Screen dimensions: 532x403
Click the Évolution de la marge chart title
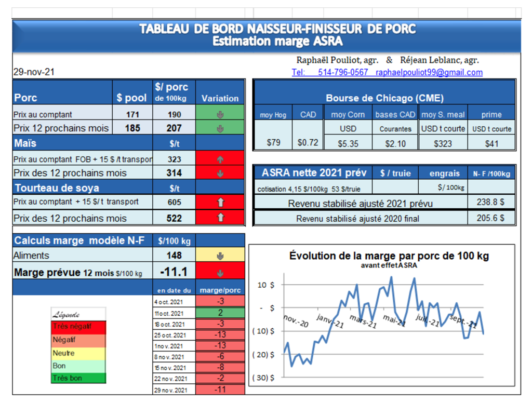click(x=389, y=256)
